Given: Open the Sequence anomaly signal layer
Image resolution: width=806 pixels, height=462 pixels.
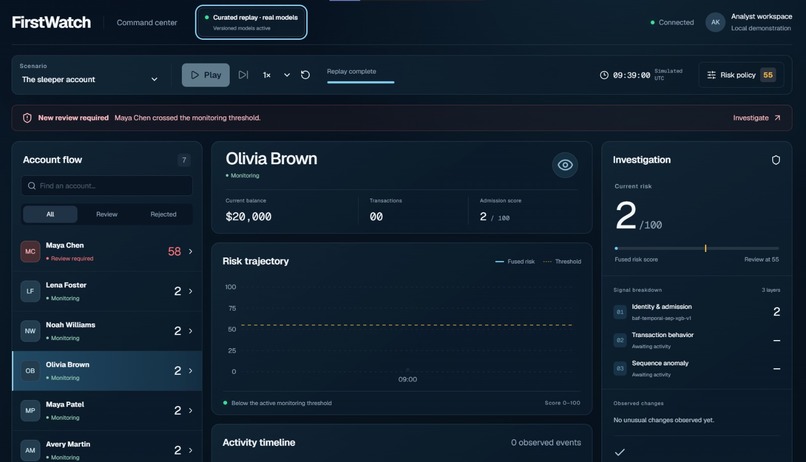Looking at the screenshot, I should pos(697,368).
